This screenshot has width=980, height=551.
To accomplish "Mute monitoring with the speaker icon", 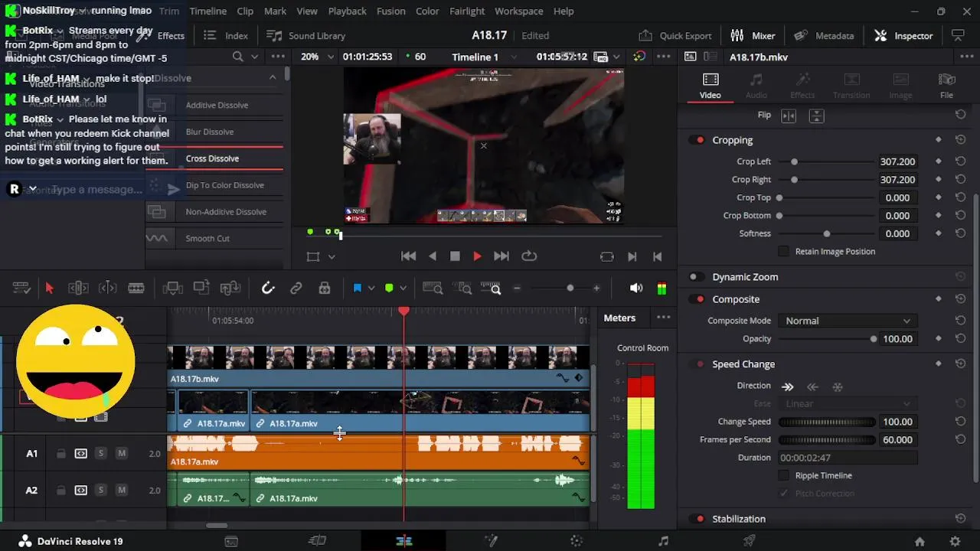I will pos(636,289).
